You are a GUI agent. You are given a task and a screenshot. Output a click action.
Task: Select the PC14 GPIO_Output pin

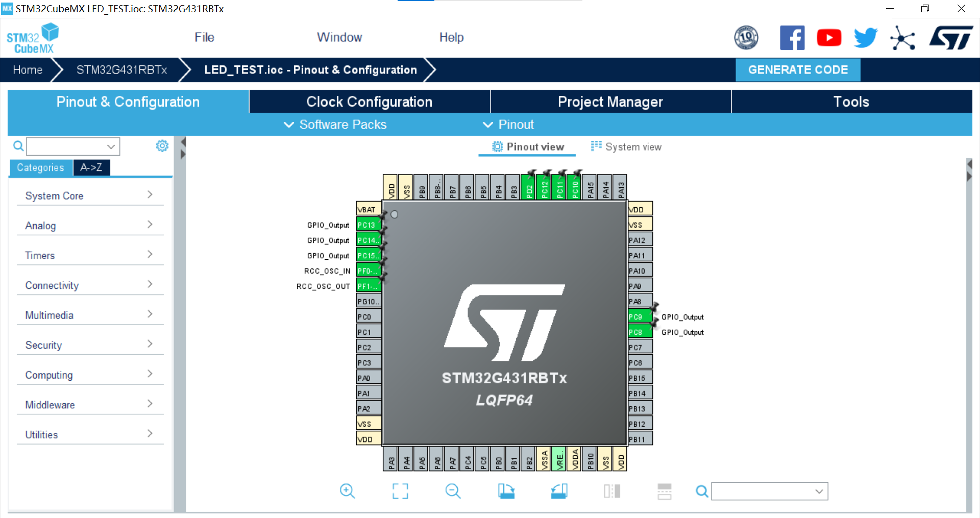point(369,240)
